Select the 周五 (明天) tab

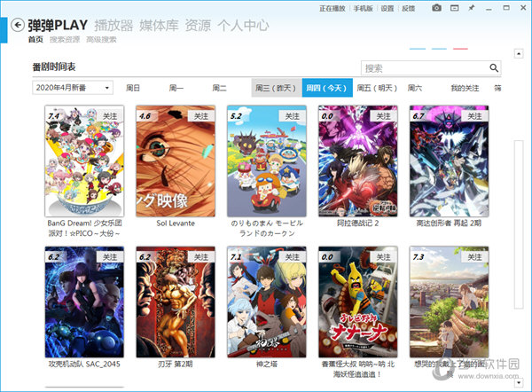(x=377, y=88)
